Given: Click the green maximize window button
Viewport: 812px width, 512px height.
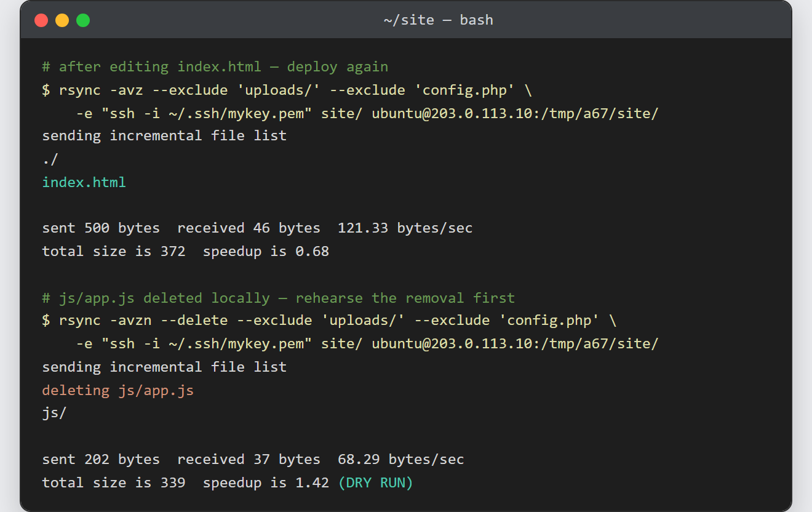Looking at the screenshot, I should pyautogui.click(x=83, y=20).
